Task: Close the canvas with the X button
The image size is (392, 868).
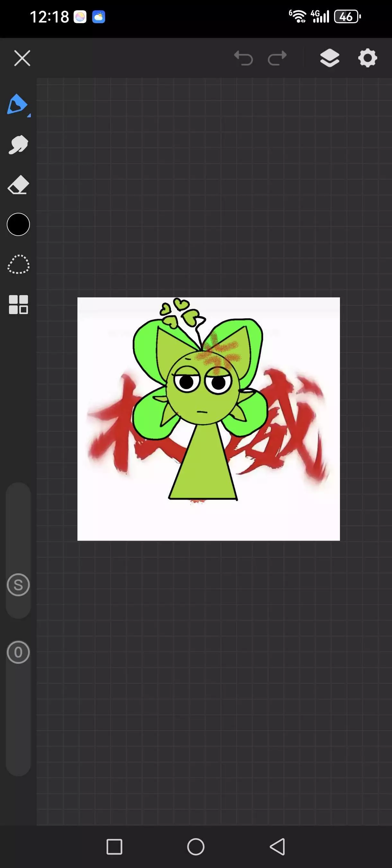Action: coord(22,58)
